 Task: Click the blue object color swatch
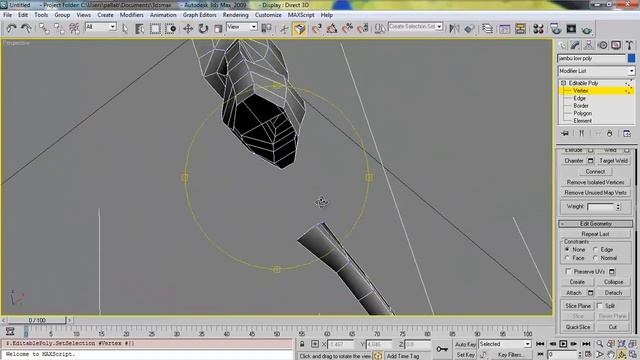(631, 58)
